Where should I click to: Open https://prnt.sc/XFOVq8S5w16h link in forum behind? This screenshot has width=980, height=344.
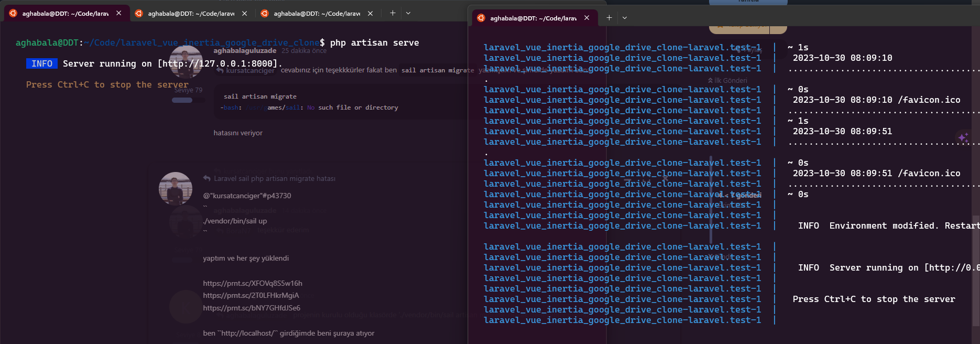253,283
